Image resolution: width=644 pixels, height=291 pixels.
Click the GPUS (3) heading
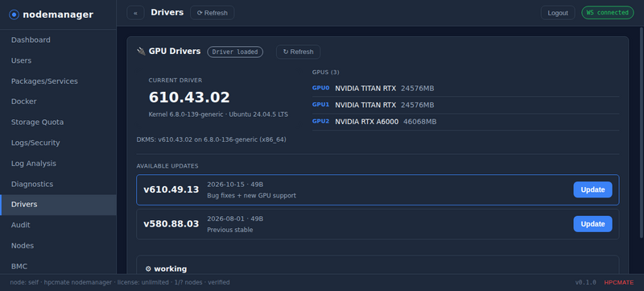point(326,73)
